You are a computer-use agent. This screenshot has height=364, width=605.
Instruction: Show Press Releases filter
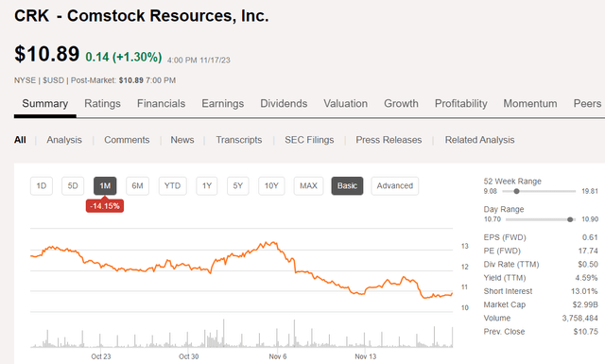click(389, 140)
